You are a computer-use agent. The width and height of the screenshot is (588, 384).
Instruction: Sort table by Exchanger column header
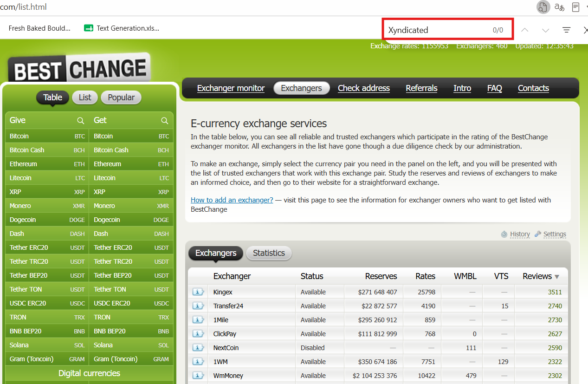tap(232, 276)
